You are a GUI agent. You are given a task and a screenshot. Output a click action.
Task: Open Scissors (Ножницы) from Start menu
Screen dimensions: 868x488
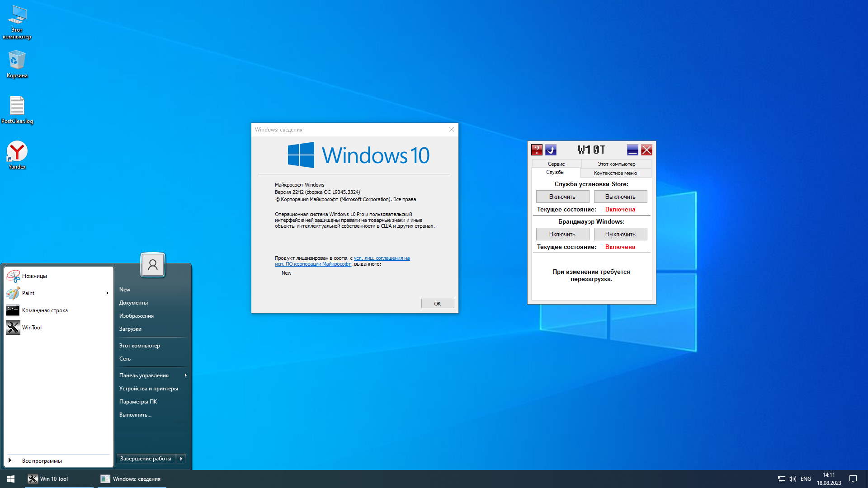coord(34,276)
